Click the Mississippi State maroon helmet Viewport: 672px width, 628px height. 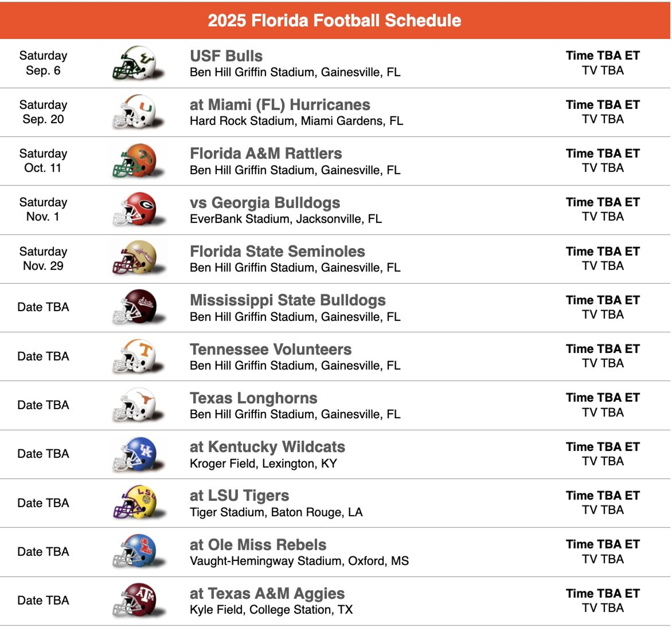click(x=138, y=307)
